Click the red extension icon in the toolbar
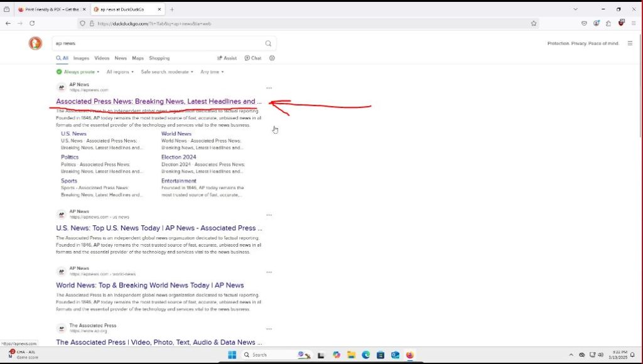 pyautogui.click(x=621, y=23)
